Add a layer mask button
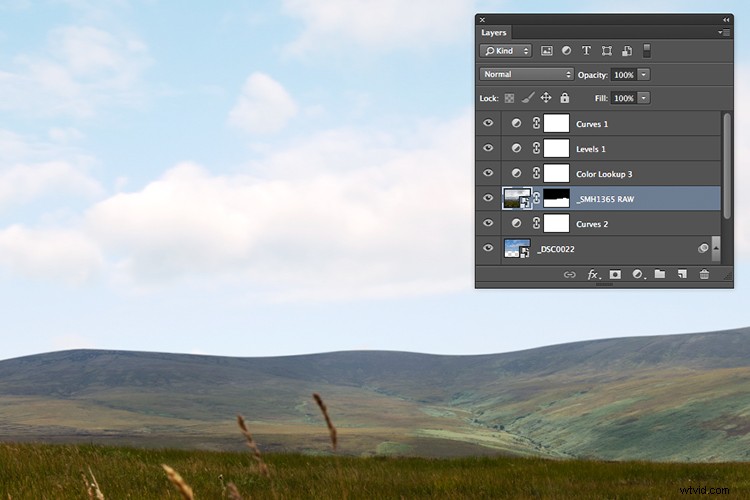750x500 pixels. (x=615, y=274)
